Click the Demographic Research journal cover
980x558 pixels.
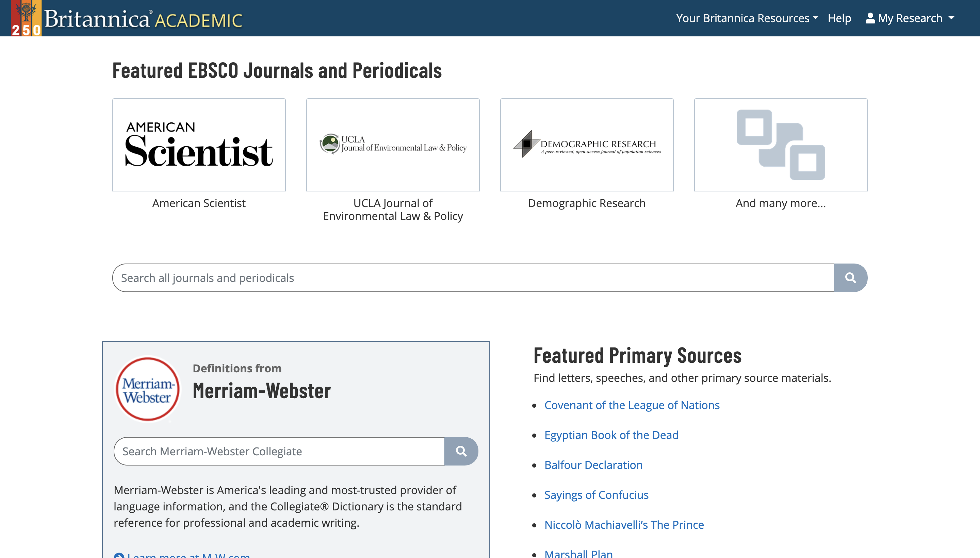click(587, 145)
